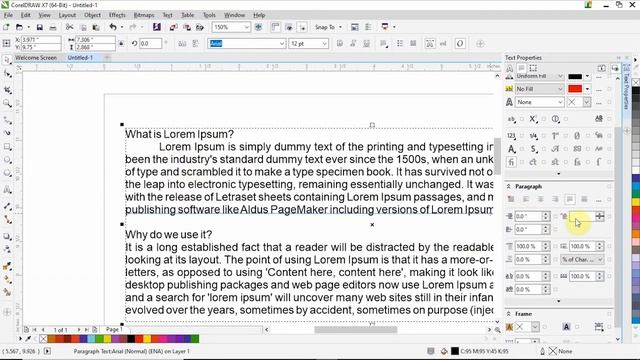Click the Paste clipboard icon
640x360 pixels.
click(x=96, y=27)
